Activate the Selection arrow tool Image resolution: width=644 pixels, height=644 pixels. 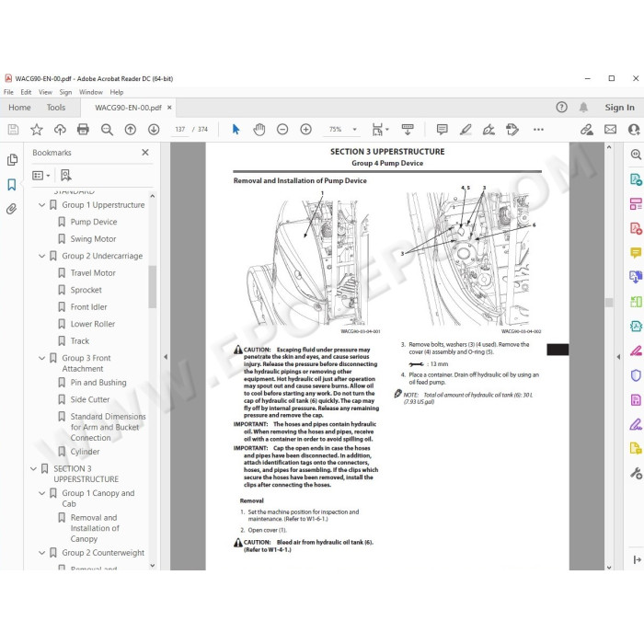(x=236, y=130)
